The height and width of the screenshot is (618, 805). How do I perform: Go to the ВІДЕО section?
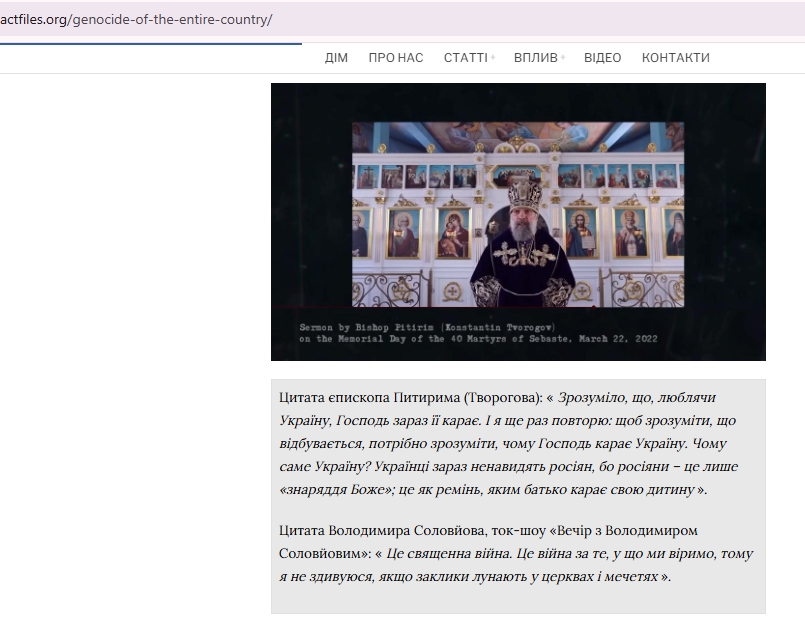point(602,58)
